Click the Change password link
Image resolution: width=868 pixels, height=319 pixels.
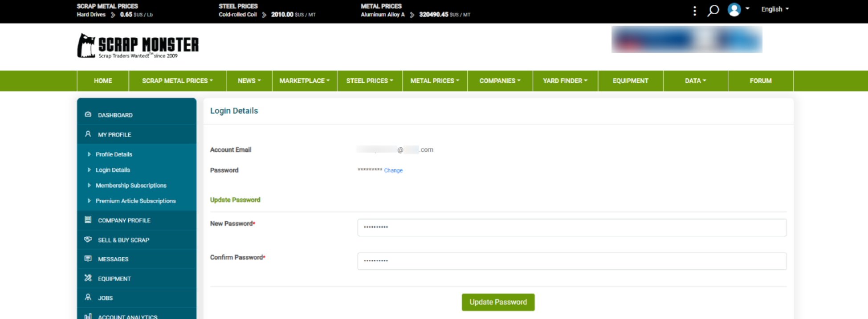393,170
